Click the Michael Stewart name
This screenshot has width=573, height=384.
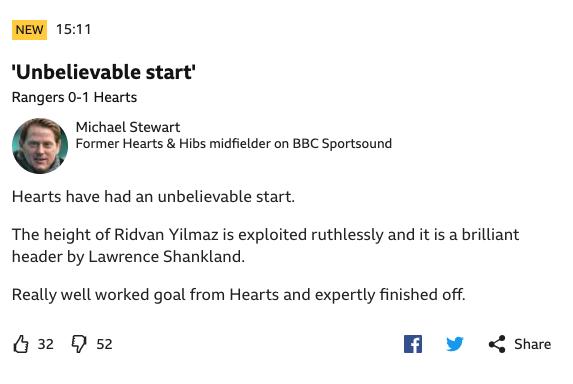[128, 127]
